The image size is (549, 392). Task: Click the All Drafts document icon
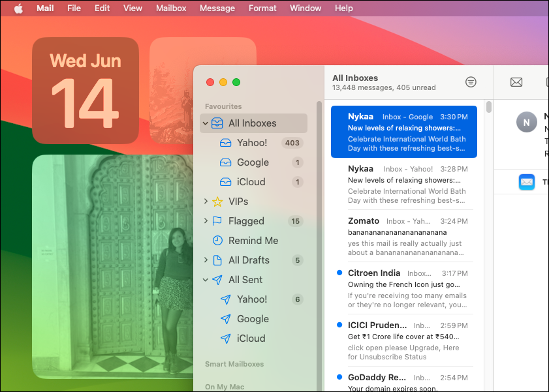coord(217,260)
